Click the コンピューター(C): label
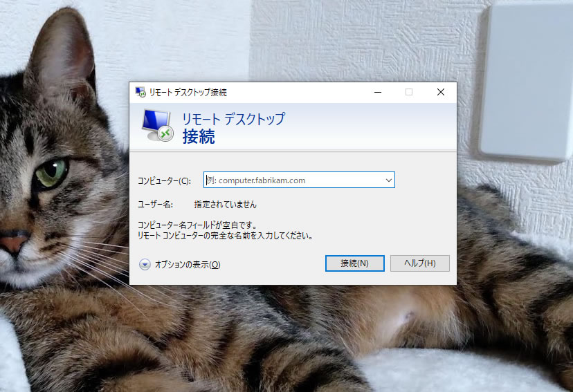Image resolution: width=573 pixels, height=392 pixels. 165,181
